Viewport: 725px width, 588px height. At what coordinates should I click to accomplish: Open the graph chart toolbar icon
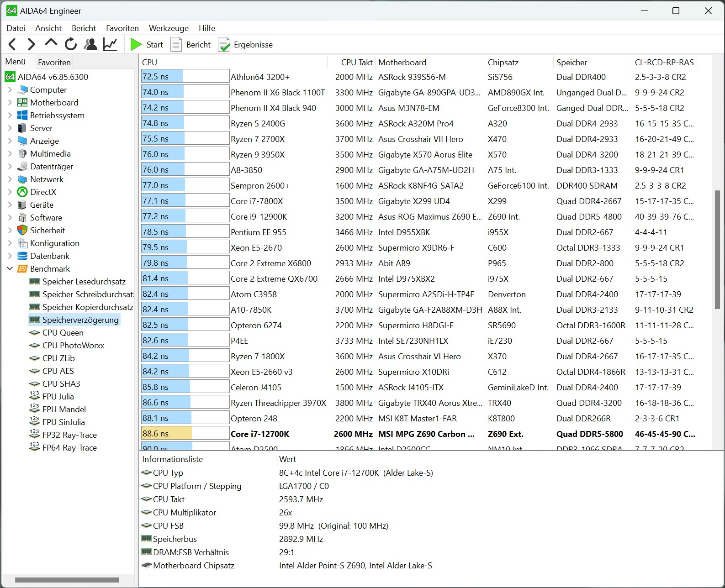coord(110,44)
